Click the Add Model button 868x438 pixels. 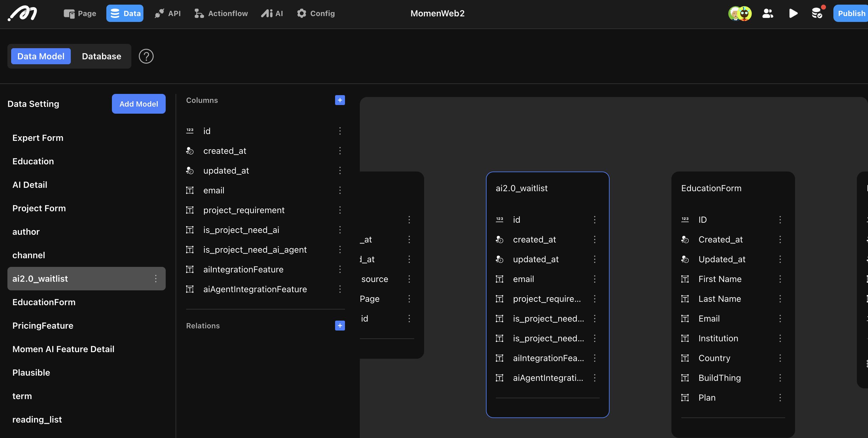click(138, 104)
